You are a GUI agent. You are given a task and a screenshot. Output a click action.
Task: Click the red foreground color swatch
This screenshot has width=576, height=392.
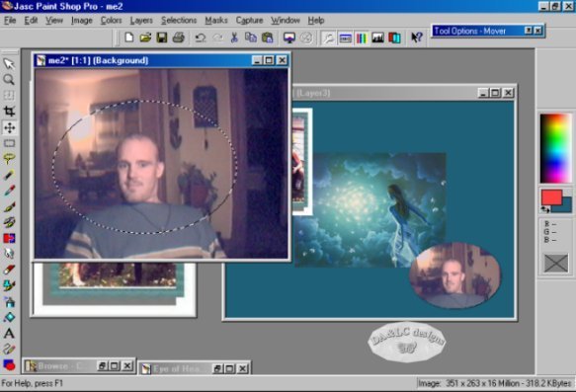pos(551,197)
